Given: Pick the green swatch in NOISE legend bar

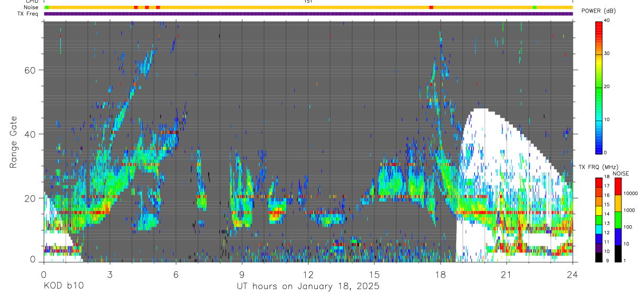Looking at the screenshot, I should tap(618, 220).
